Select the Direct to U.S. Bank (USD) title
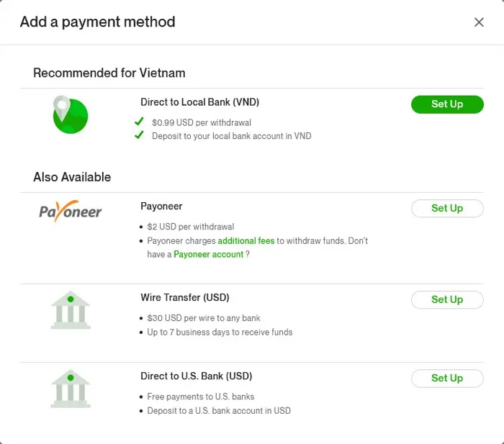This screenshot has width=504, height=444. click(x=196, y=376)
